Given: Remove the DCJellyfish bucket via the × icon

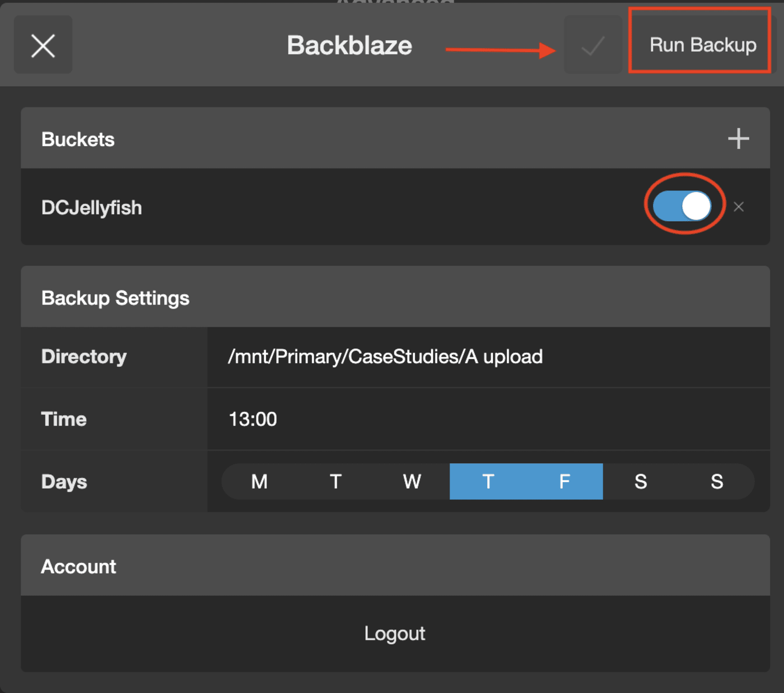Looking at the screenshot, I should point(739,207).
